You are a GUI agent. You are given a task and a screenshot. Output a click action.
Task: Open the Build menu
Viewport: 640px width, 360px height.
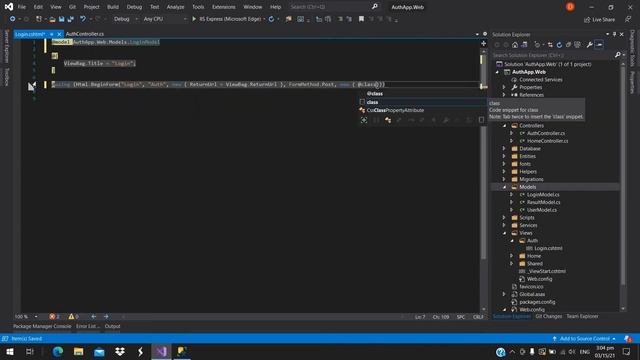[x=113, y=7]
